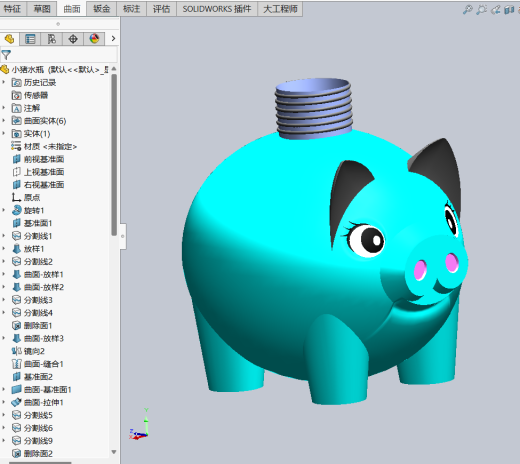Select the 曲面-缝合1 feature
Screen dimensions: 520x464
tap(37, 364)
